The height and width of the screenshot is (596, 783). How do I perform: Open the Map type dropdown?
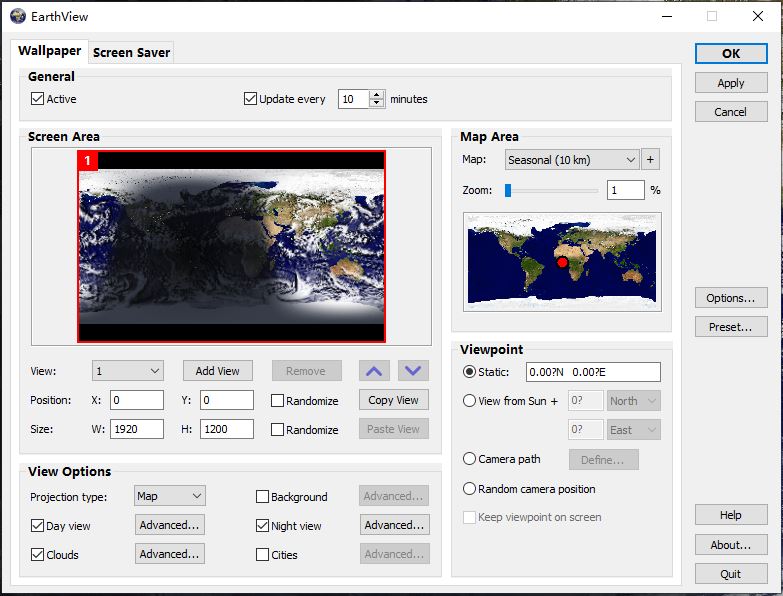pos(571,160)
